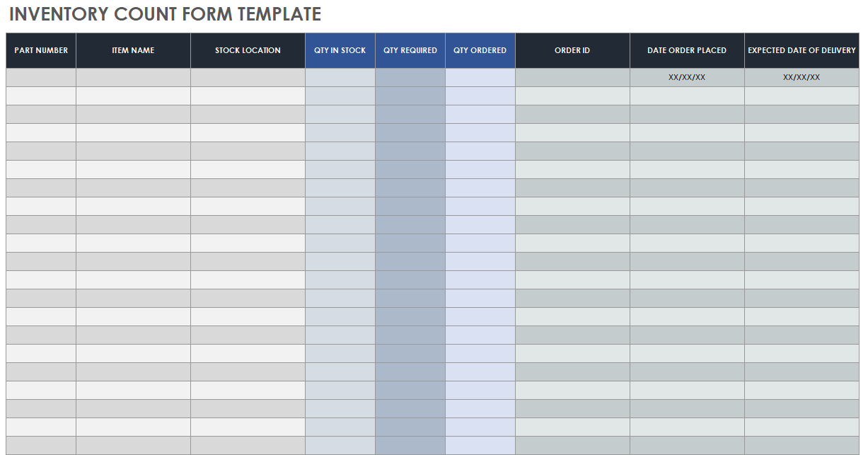This screenshot has width=868, height=455.
Task: Select the Item Name column header
Action: [x=133, y=50]
